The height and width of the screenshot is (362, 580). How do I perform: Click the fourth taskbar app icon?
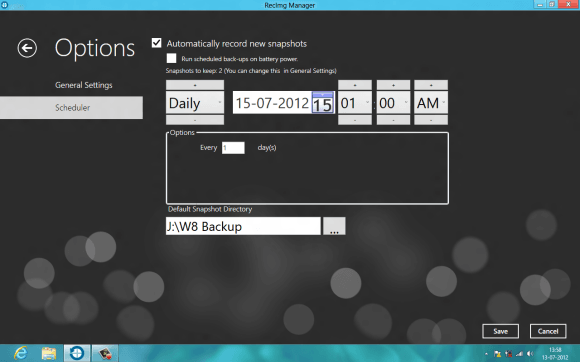(105, 353)
